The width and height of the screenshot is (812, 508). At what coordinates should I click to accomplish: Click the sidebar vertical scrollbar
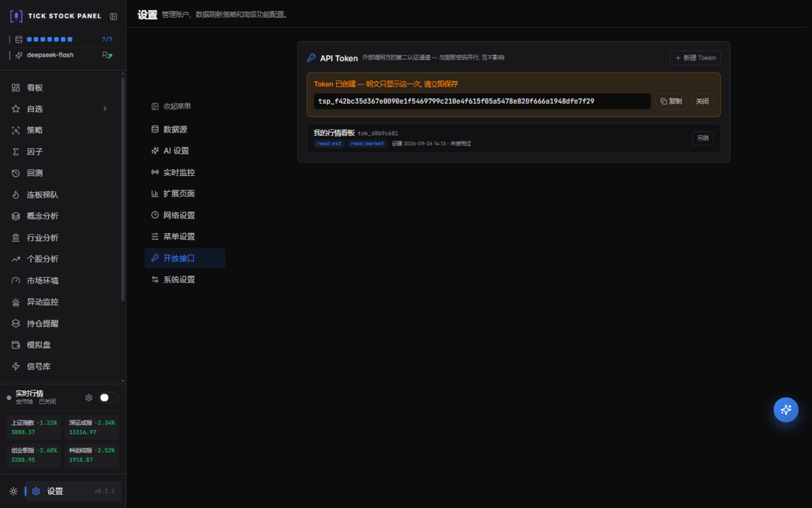[123, 189]
